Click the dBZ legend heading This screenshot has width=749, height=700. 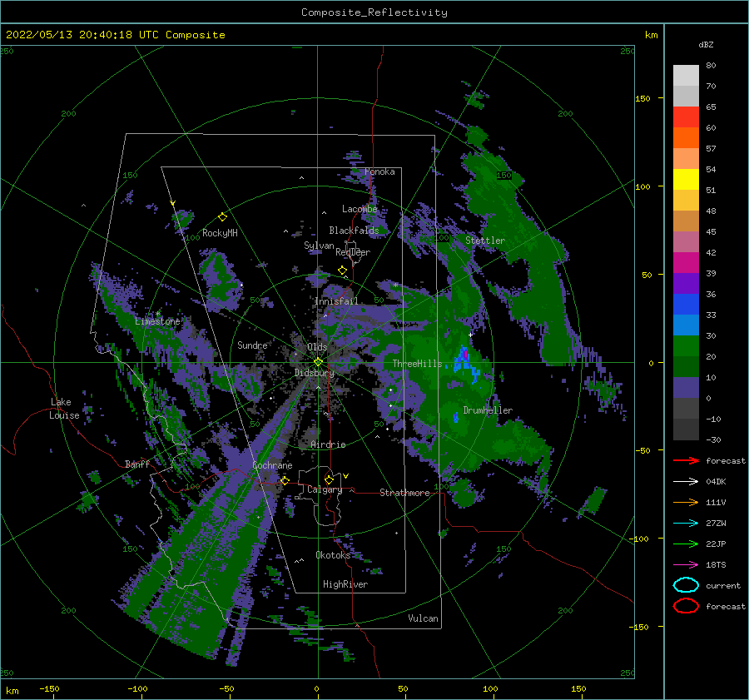point(706,44)
